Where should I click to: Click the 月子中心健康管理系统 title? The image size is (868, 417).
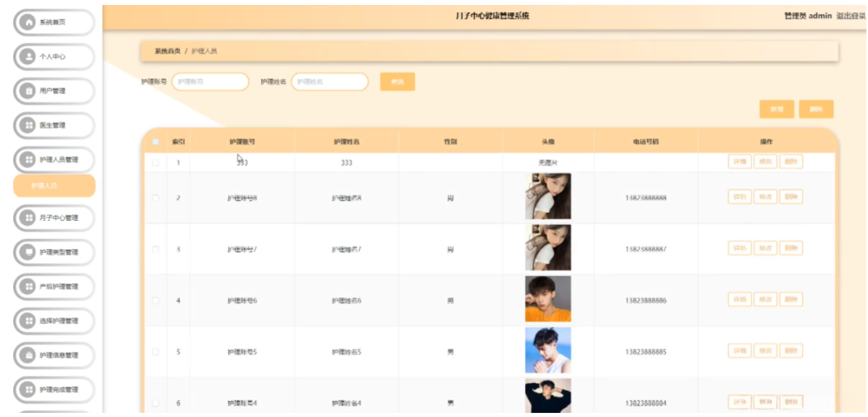[492, 16]
